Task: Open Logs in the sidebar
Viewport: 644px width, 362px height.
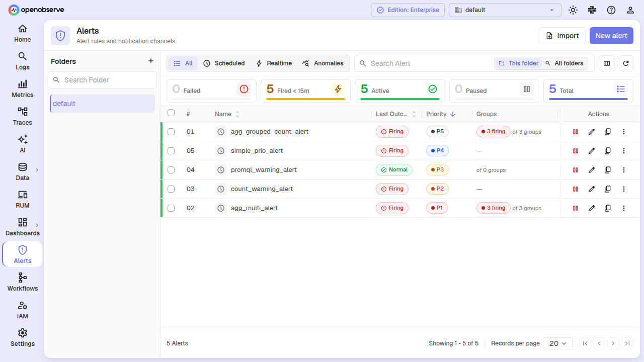Action: (x=22, y=61)
